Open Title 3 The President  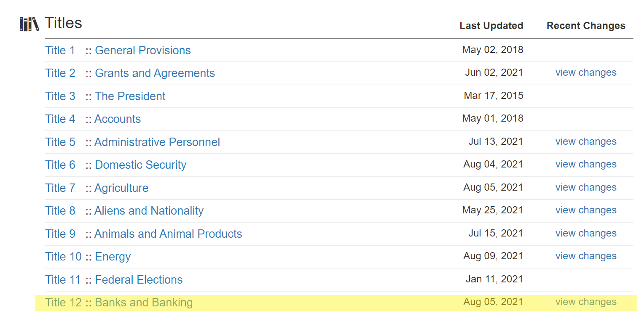pyautogui.click(x=105, y=96)
